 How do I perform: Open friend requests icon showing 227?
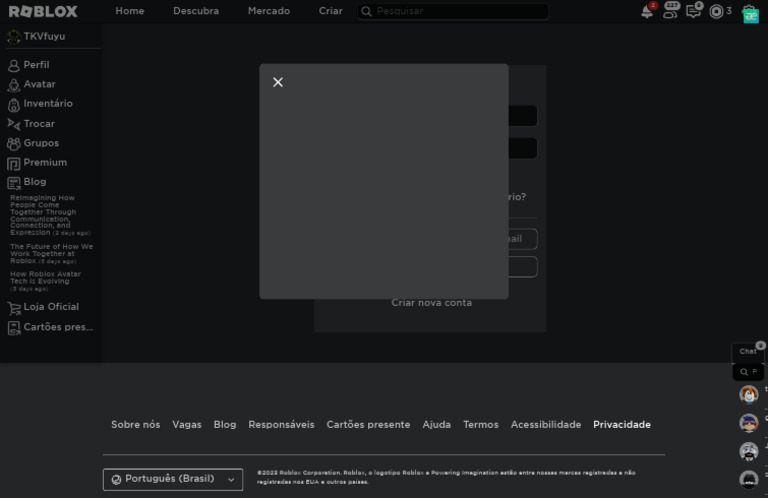pyautogui.click(x=671, y=12)
